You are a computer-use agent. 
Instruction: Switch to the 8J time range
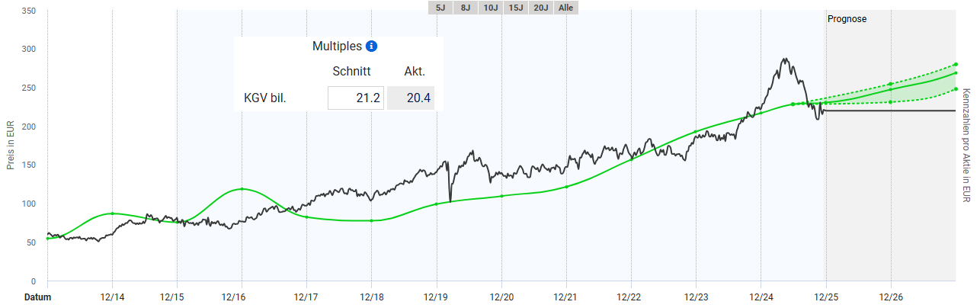466,8
